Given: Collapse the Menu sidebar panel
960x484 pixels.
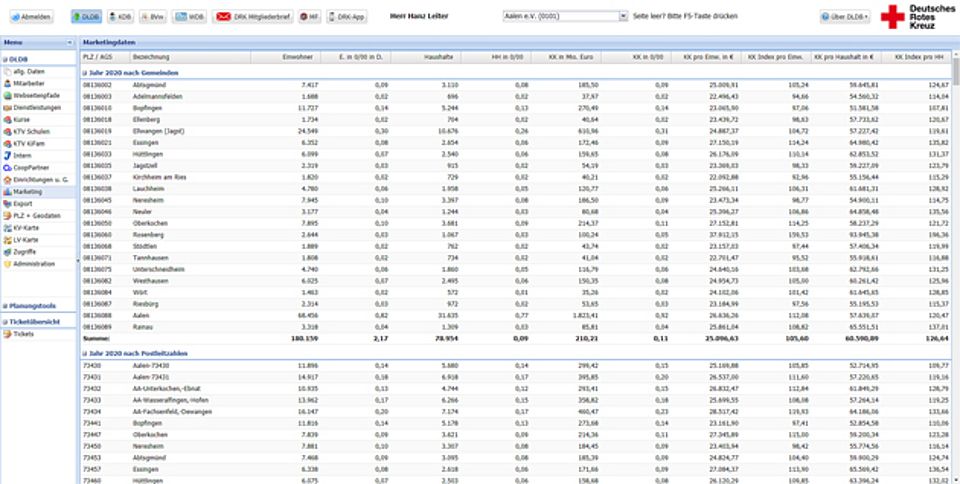Looking at the screenshot, I should (x=69, y=44).
